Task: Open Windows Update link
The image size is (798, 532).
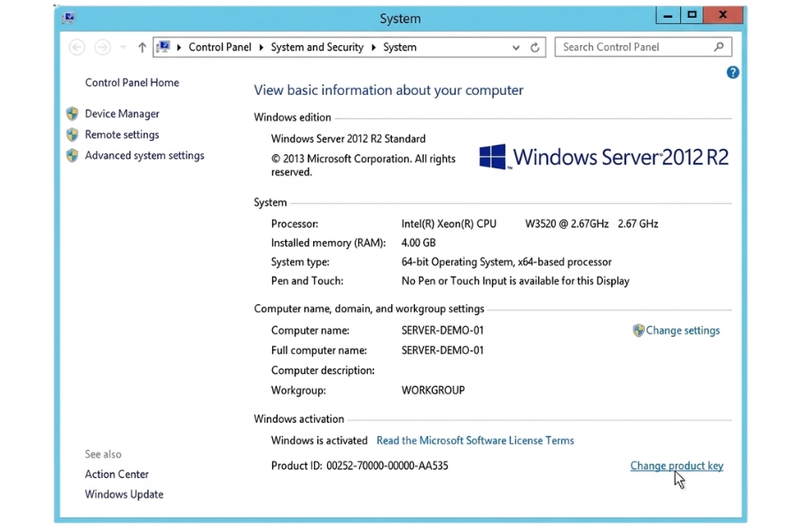Action: click(123, 495)
